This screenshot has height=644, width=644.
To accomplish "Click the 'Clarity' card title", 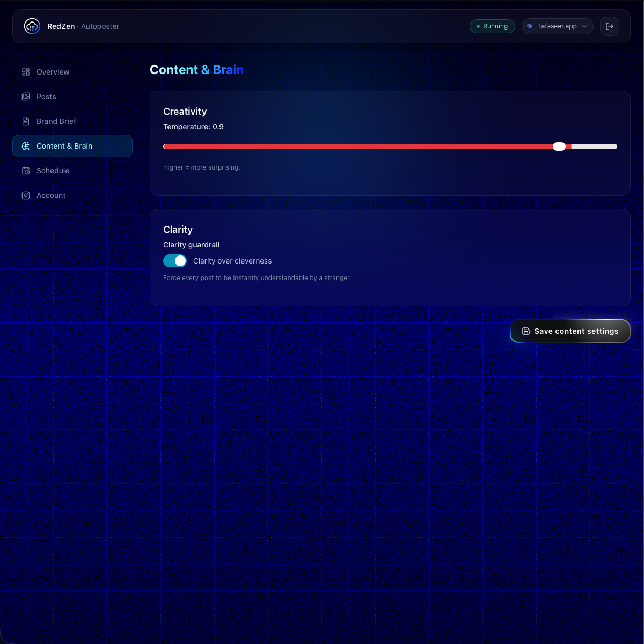I will (x=178, y=230).
